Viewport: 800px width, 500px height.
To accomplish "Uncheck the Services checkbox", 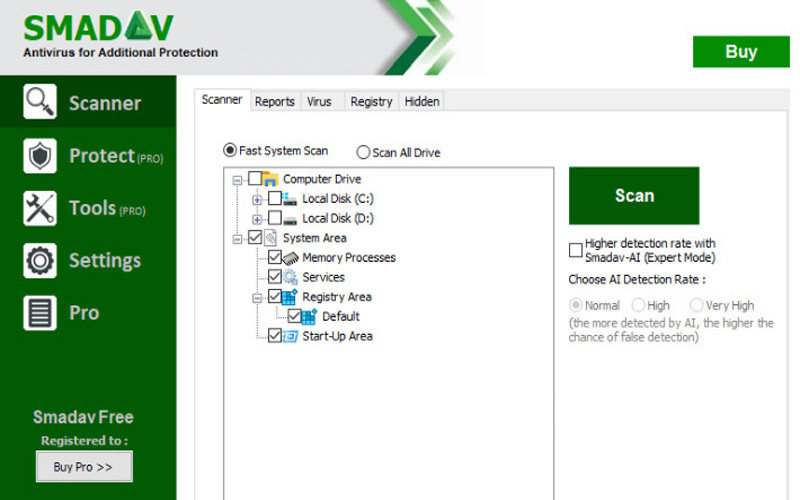I will click(x=274, y=277).
